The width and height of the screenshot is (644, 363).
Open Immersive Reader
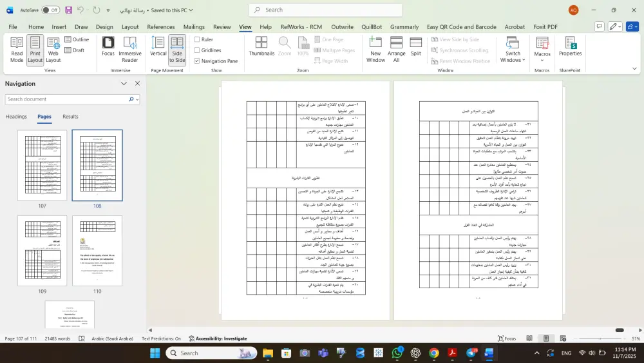point(130,50)
